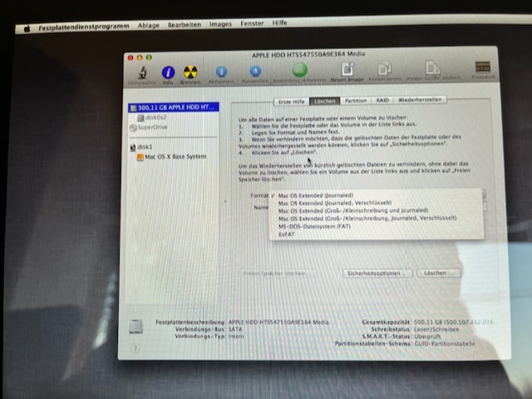Image resolution: width=532 pixels, height=399 pixels.
Task: Click the Konvertieren toolbar icon
Action: pos(385,69)
